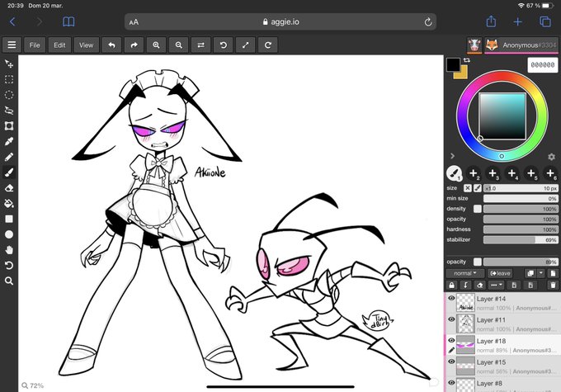This screenshot has height=392, width=561.
Task: Open the File menu
Action: [x=35, y=45]
